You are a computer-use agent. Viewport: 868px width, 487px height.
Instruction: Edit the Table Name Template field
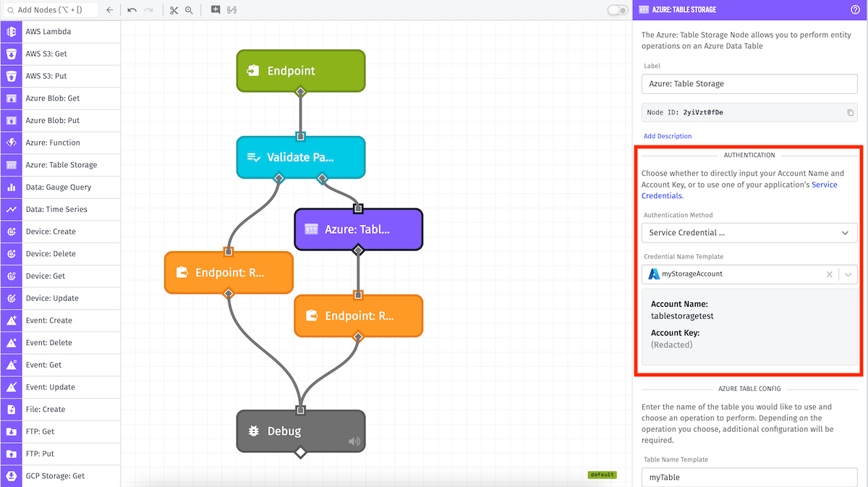[x=749, y=477]
